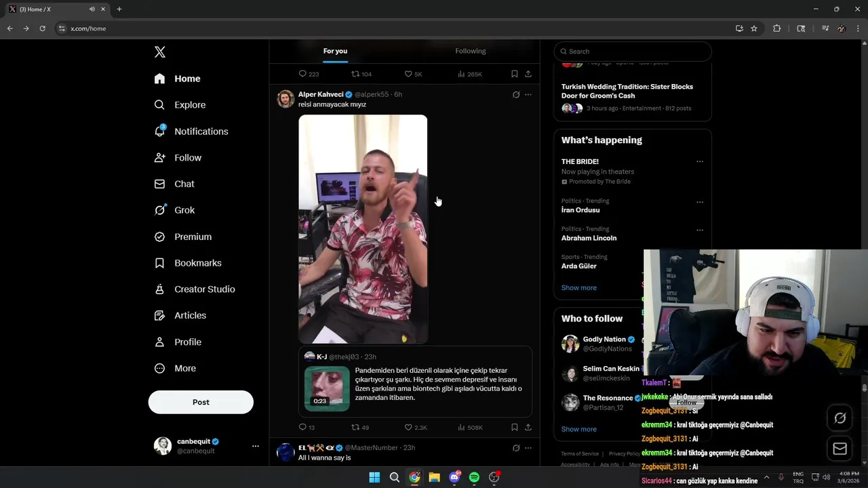Go to Home in sidebar
868x488 pixels.
(177, 79)
